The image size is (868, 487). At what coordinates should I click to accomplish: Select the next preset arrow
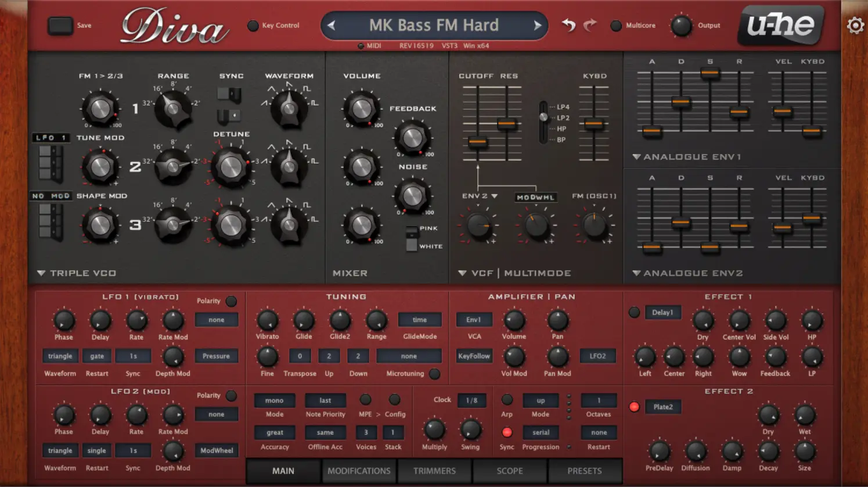[x=538, y=25]
